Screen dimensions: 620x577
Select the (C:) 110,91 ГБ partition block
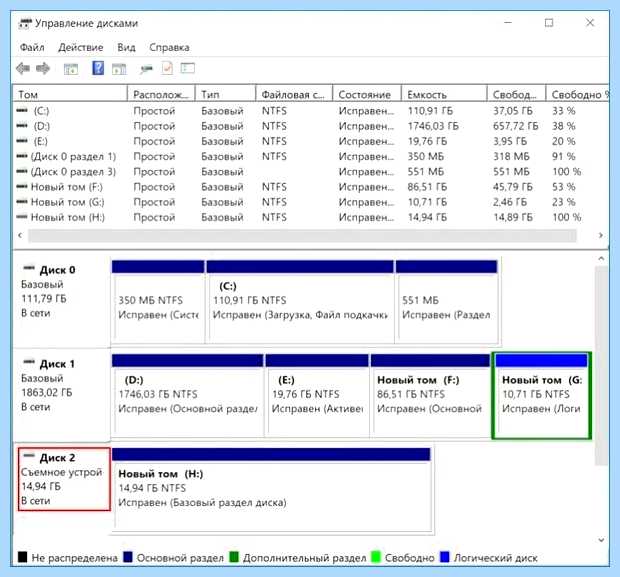pos(300,302)
